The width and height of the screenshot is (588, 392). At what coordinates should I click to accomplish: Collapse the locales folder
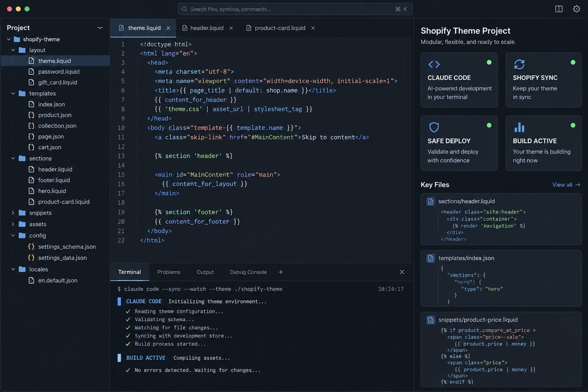(13, 269)
